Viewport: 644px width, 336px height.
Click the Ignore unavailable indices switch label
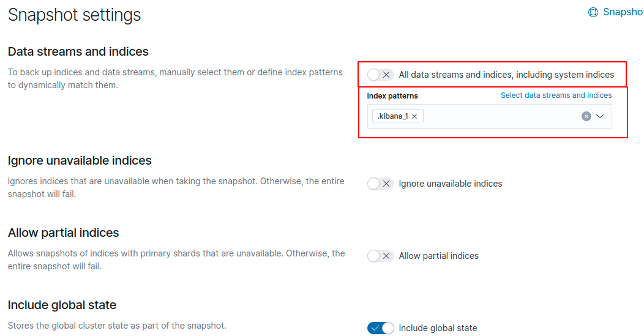tap(450, 184)
